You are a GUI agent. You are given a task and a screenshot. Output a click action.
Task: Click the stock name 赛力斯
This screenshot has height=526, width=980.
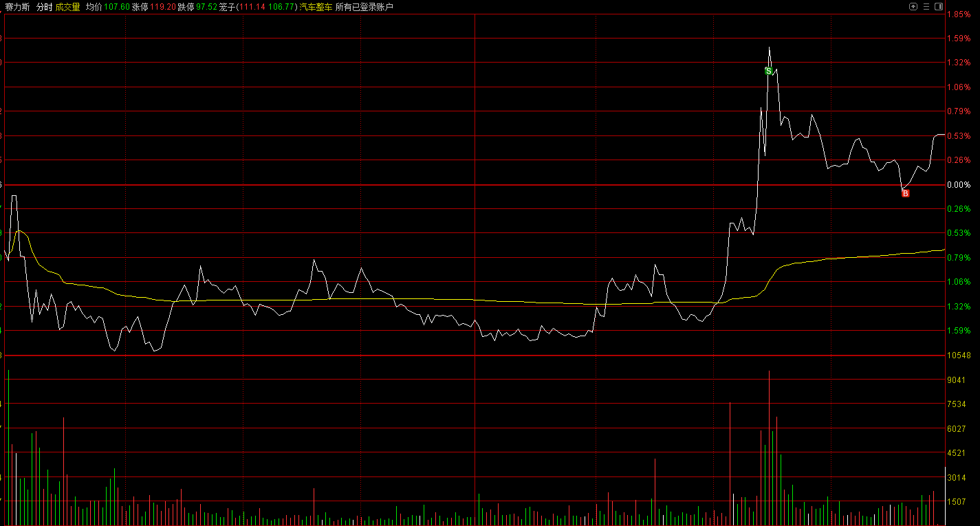pos(17,7)
